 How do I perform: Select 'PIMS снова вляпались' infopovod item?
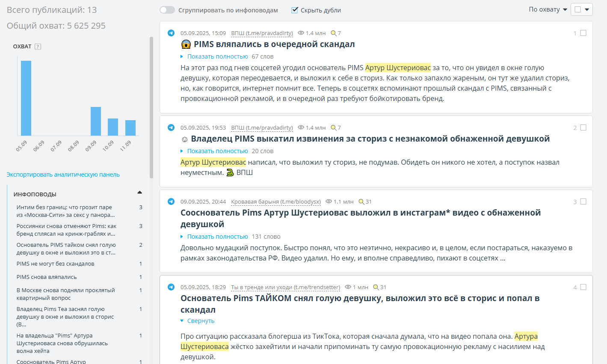[x=47, y=277]
